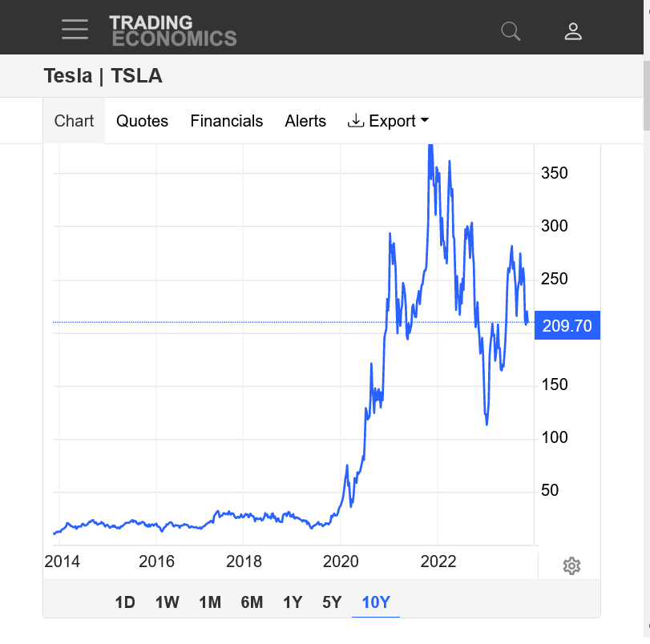Click the 50 price axis label

point(550,490)
